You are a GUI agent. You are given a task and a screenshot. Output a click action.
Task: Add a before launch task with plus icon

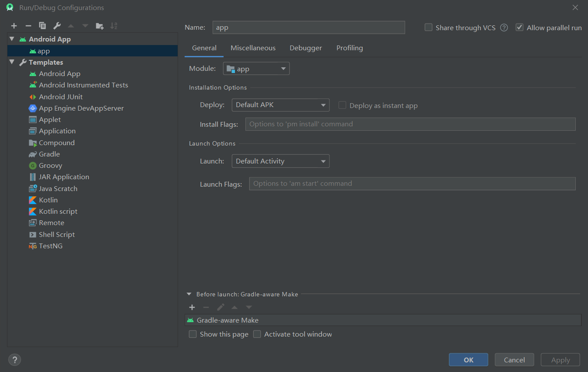(192, 307)
